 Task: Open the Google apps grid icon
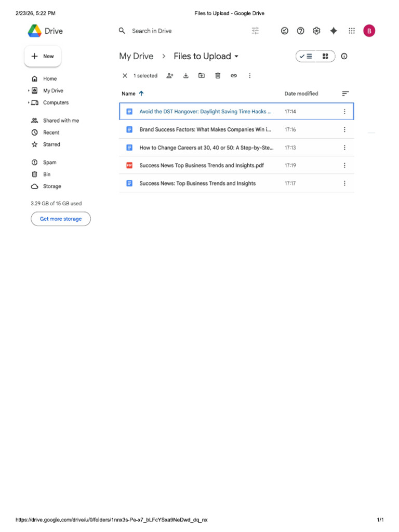(x=352, y=31)
